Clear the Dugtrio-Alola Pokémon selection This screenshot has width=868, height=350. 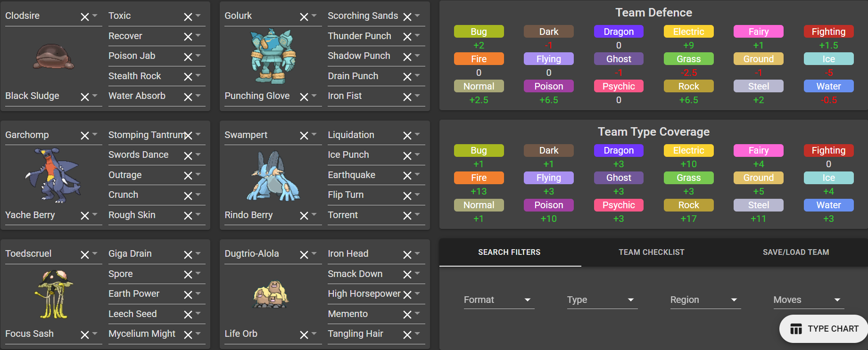304,255
